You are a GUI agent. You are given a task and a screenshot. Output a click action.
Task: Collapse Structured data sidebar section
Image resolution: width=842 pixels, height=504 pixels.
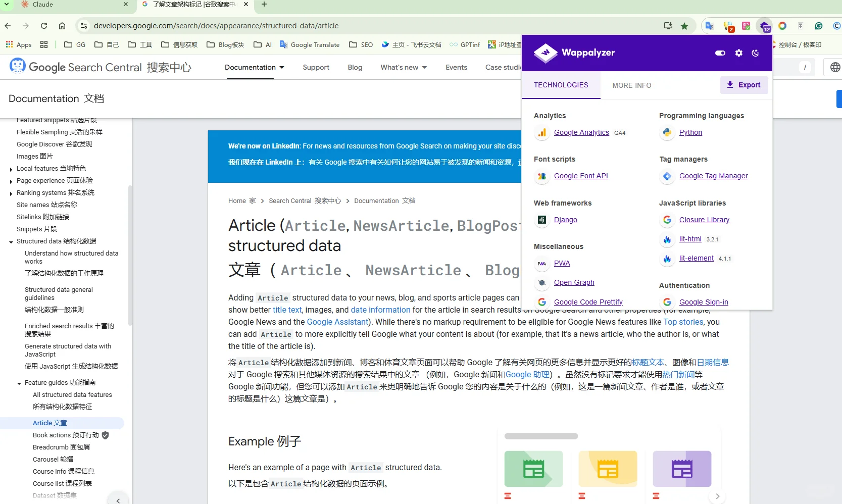[x=11, y=242]
